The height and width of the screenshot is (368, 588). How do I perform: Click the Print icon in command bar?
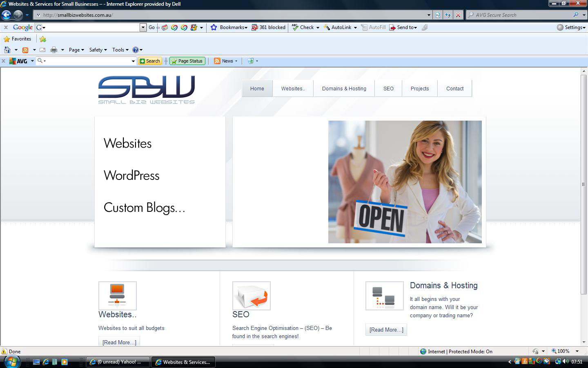[53, 50]
